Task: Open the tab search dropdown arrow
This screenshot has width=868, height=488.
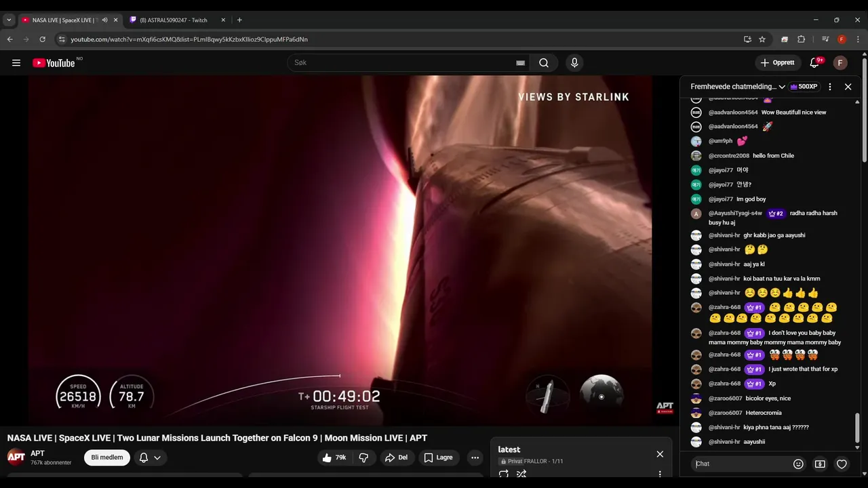Action: [9, 20]
